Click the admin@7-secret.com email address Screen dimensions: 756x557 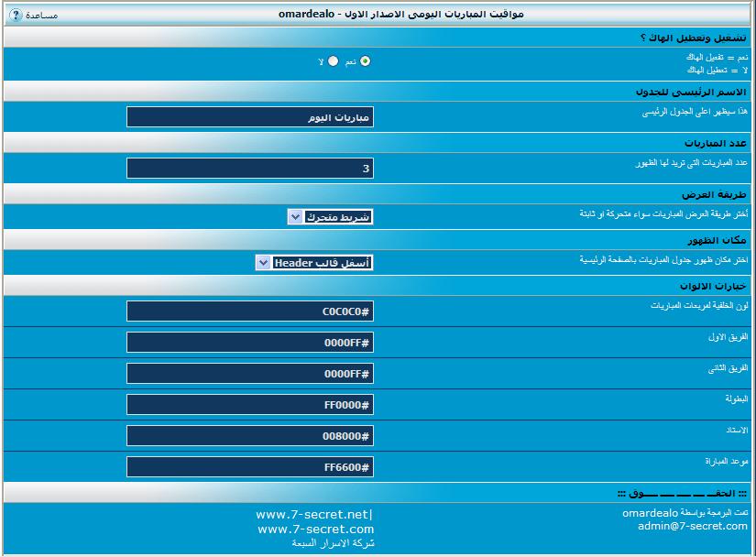[x=693, y=526]
